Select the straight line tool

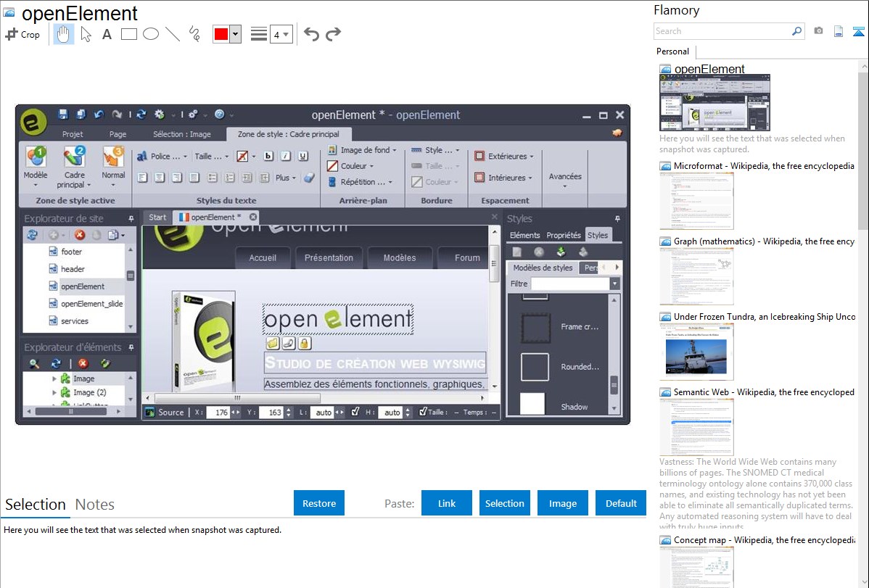(x=173, y=34)
